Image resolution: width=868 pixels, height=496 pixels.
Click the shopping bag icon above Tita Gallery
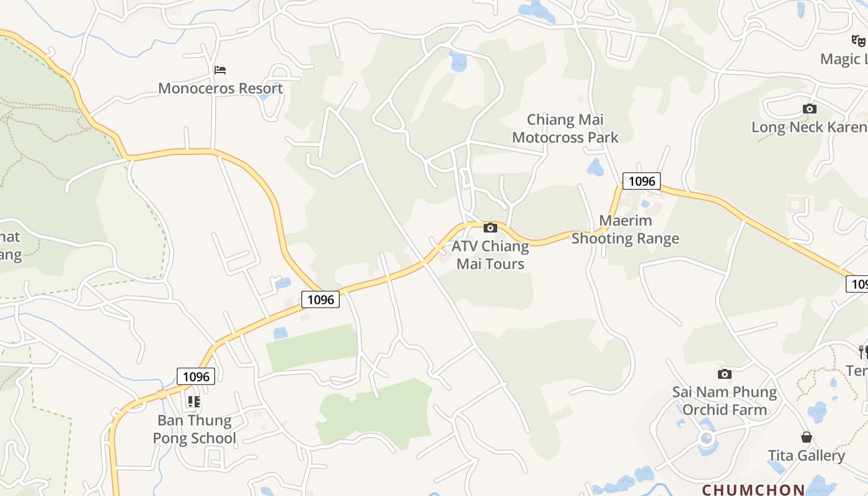coord(806,437)
